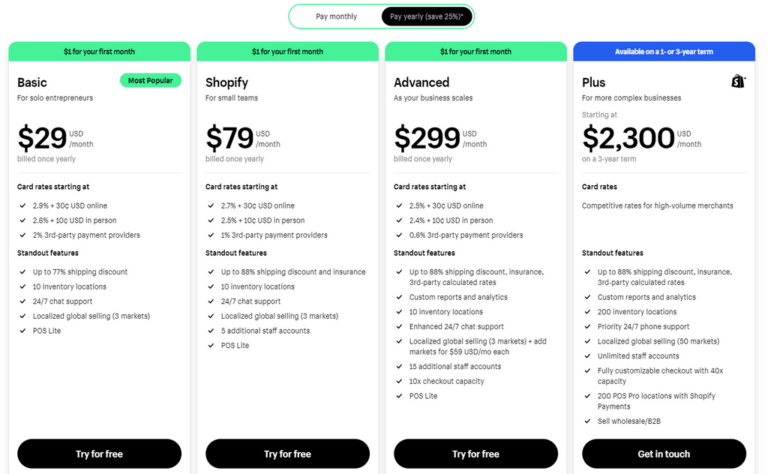Click checkmark beside POS Lite in Basic plan
Image resolution: width=768 pixels, height=474 pixels.
coord(23,331)
